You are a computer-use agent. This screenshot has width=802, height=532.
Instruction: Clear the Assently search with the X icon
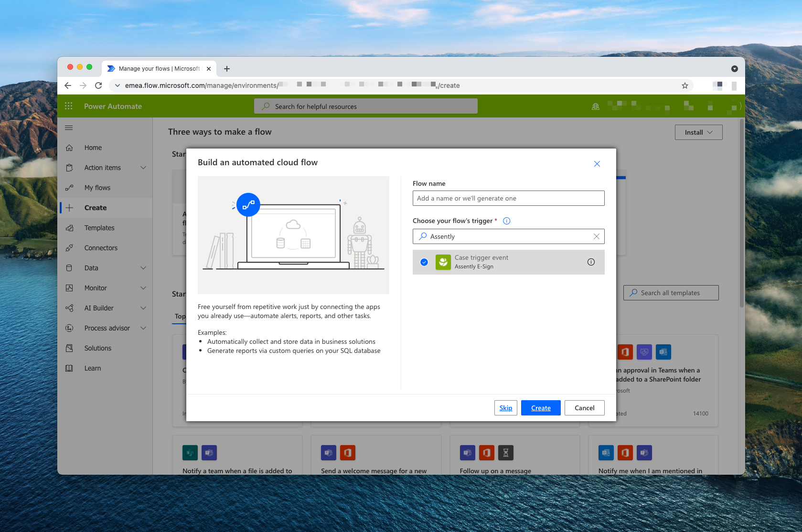point(596,236)
